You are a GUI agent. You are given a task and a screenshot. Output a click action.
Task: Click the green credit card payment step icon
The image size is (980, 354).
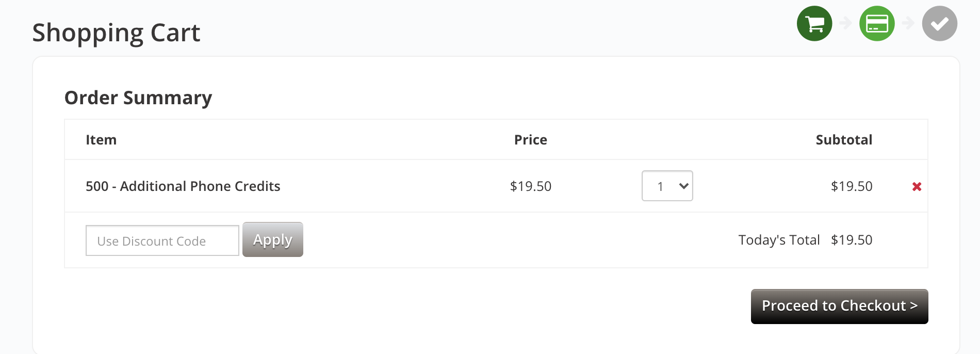point(877,23)
